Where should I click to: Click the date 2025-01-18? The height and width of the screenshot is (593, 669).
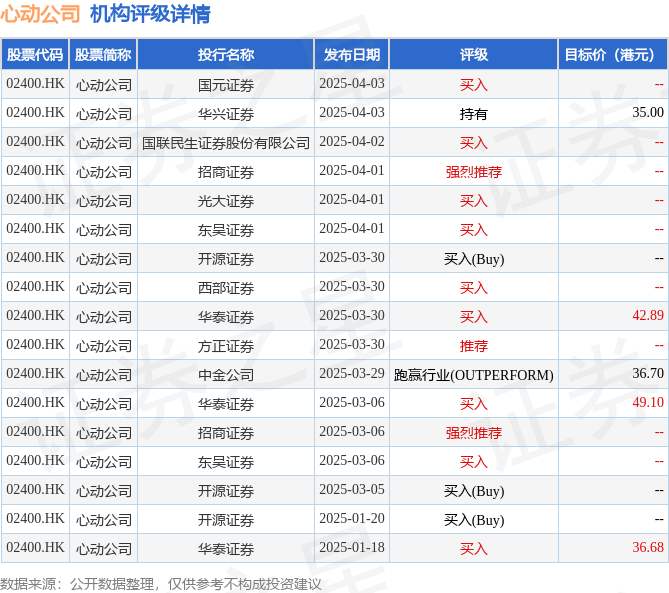pos(352,548)
